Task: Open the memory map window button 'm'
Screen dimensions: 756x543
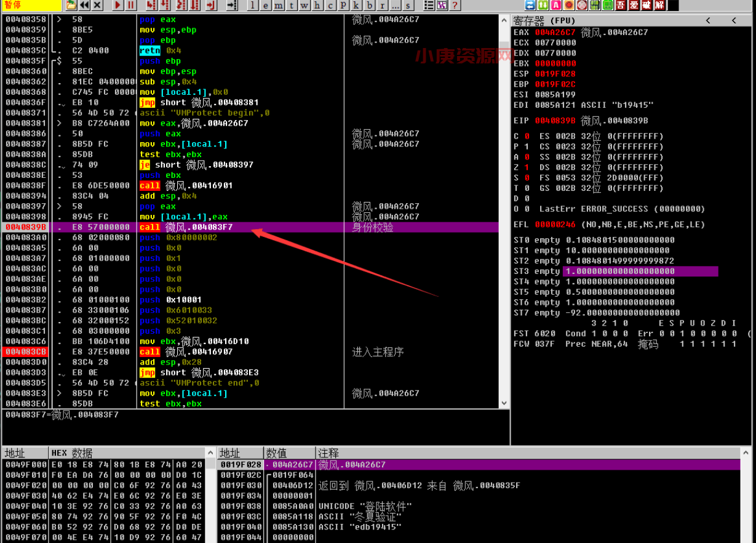Action: (x=278, y=6)
